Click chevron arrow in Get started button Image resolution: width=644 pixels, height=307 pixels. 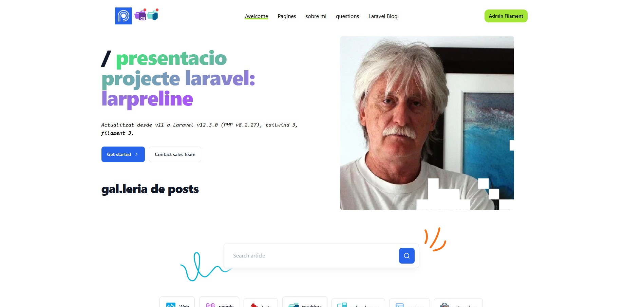[x=136, y=154]
